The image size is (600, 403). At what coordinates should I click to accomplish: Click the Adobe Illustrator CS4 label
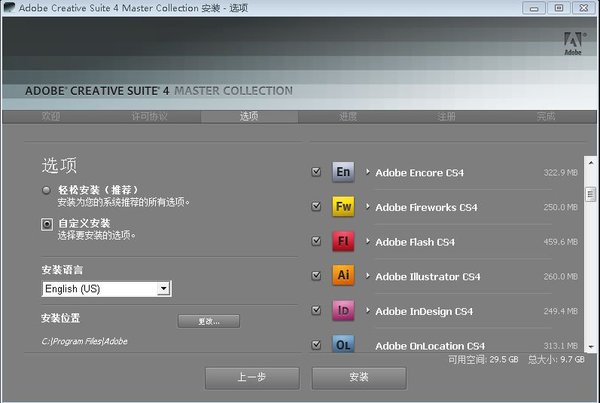coord(428,276)
